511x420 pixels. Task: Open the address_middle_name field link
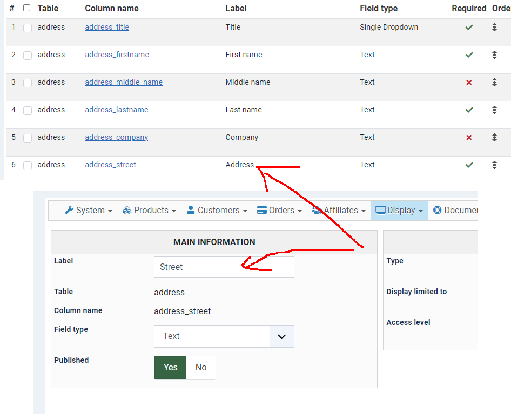click(124, 82)
